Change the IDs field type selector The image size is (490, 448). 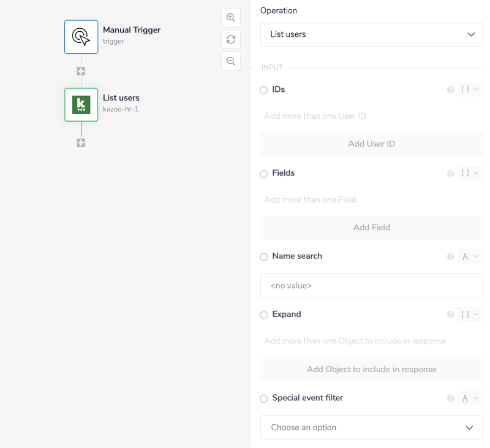pyautogui.click(x=470, y=90)
